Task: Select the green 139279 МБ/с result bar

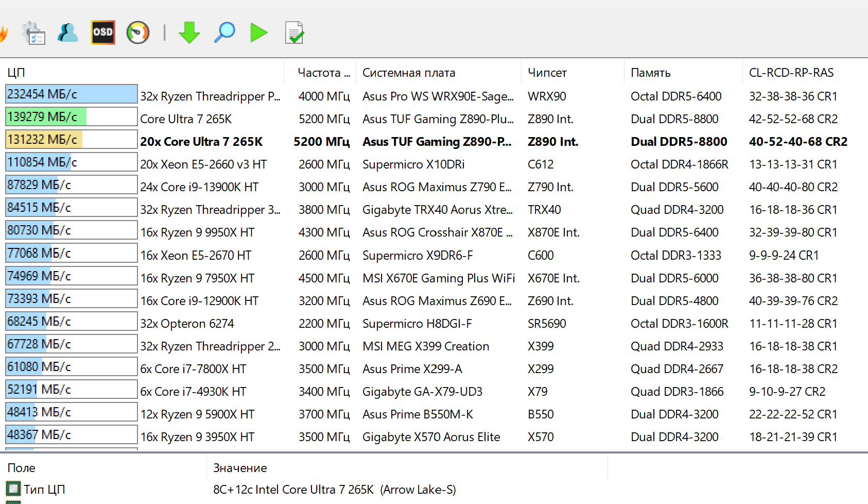Action: click(x=71, y=117)
